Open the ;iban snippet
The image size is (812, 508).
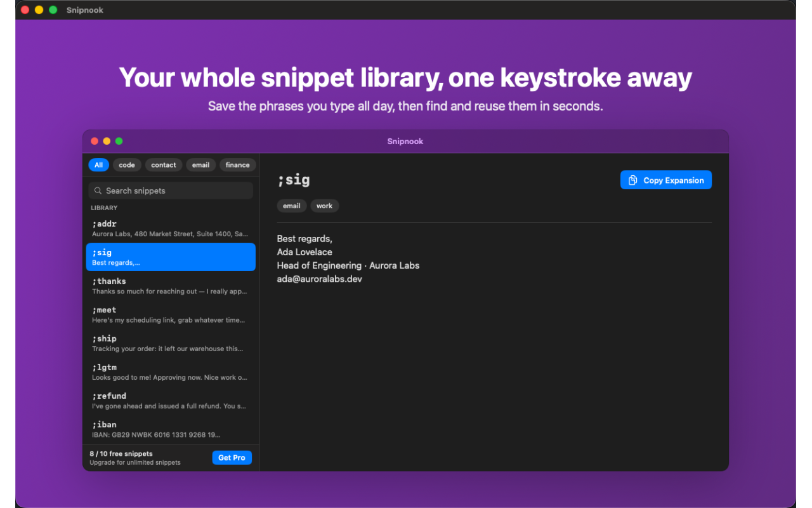click(x=171, y=429)
